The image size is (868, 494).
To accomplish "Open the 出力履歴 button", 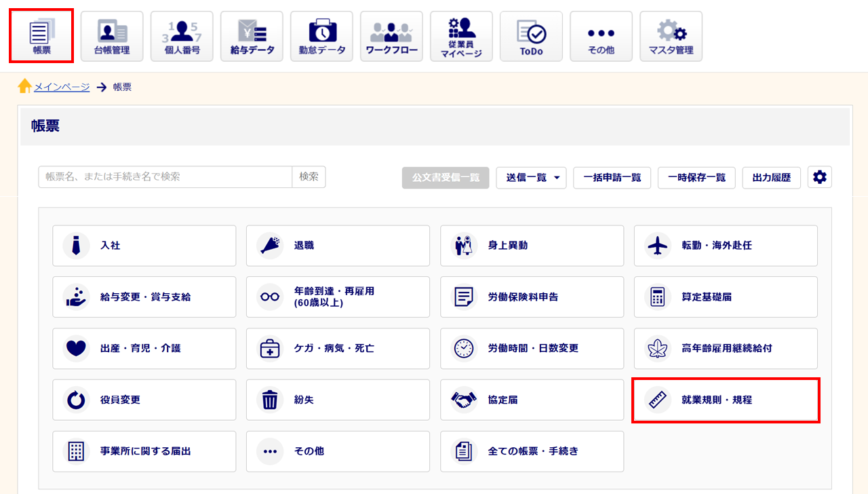I will click(771, 177).
